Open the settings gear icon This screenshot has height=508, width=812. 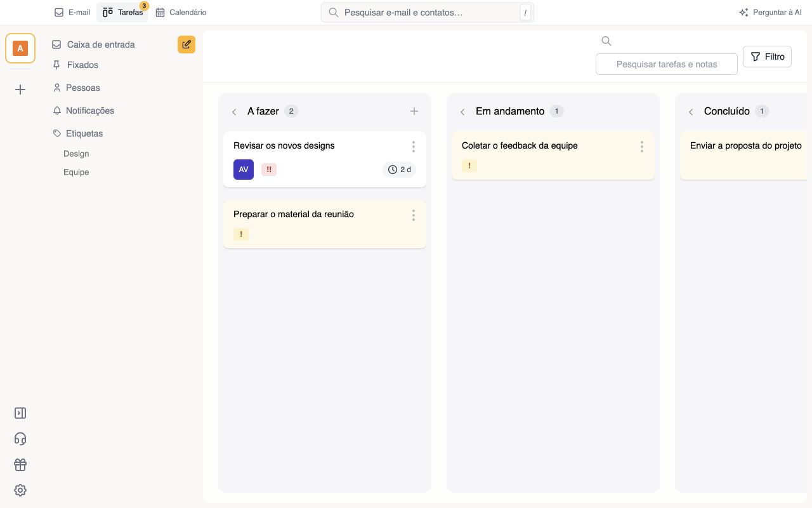pyautogui.click(x=20, y=490)
